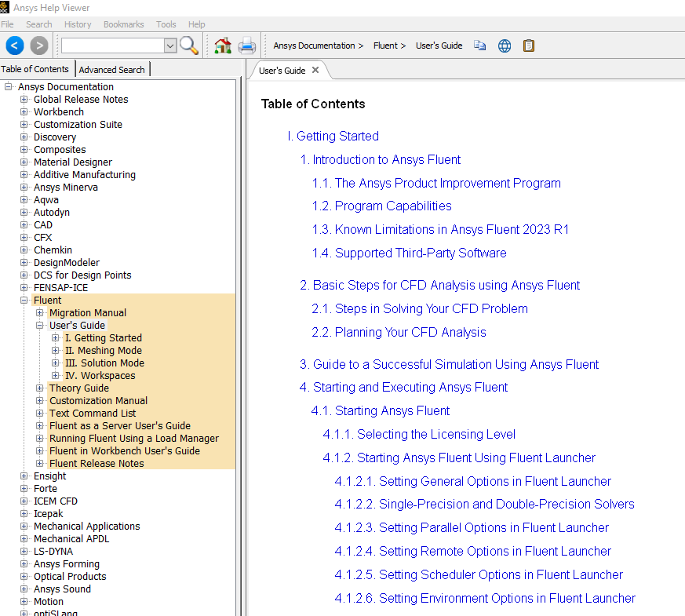Click the Fluent breadcrumb in the toolbar
685x616 pixels.
pyautogui.click(x=385, y=46)
